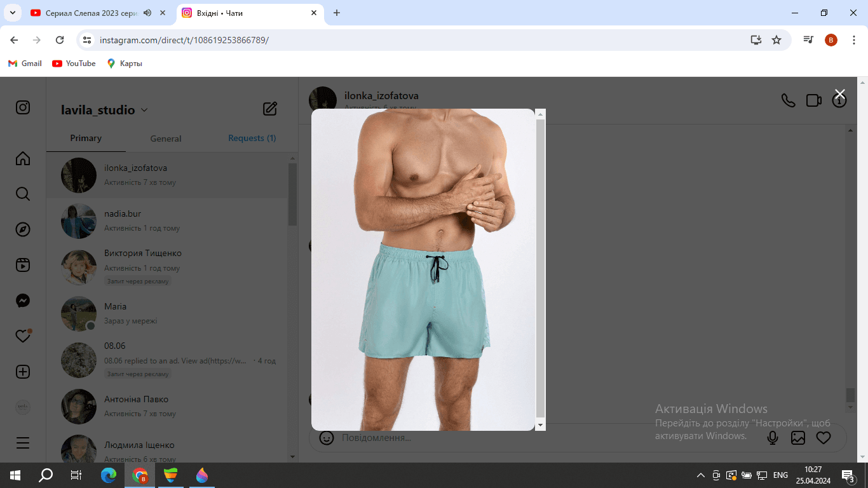
Task: Install the Instagram app from address bar
Action: click(x=756, y=40)
